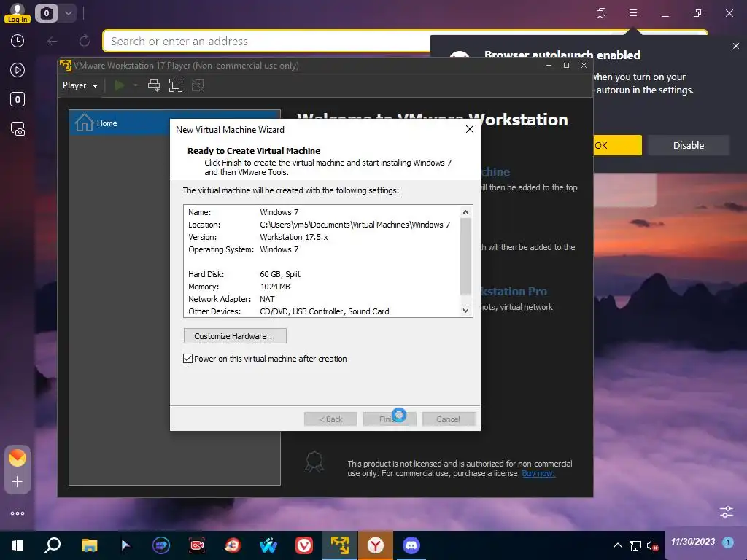Viewport: 747px width, 560px height.
Task: Open the Buy now link
Action: [x=538, y=473]
